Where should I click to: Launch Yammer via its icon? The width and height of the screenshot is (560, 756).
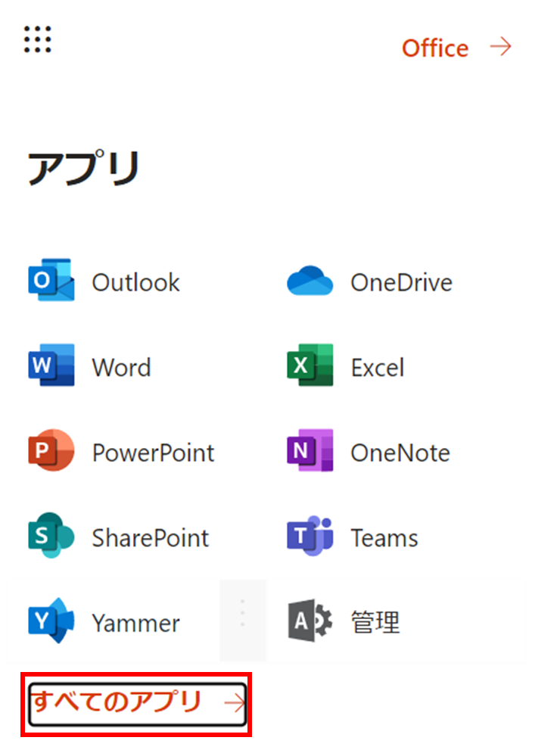pyautogui.click(x=51, y=621)
